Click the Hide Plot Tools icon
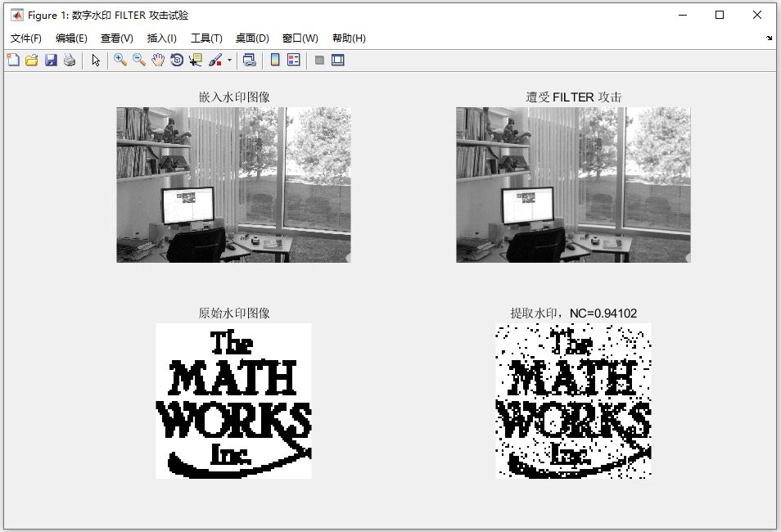 point(320,61)
